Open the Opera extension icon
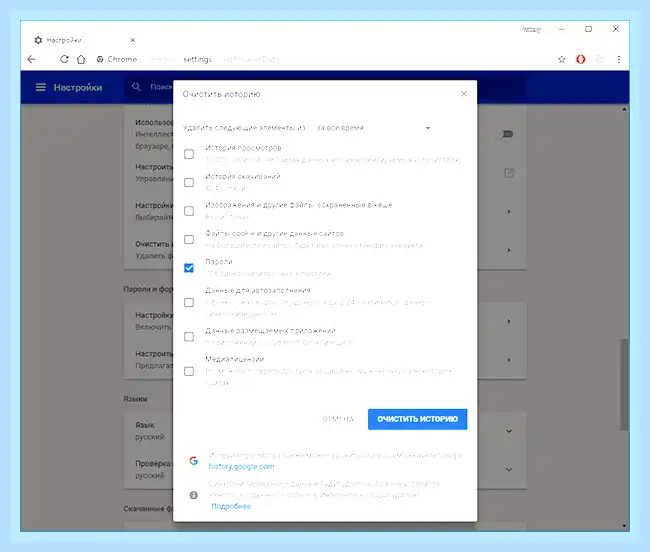Image resolution: width=650 pixels, height=552 pixels. point(581,59)
